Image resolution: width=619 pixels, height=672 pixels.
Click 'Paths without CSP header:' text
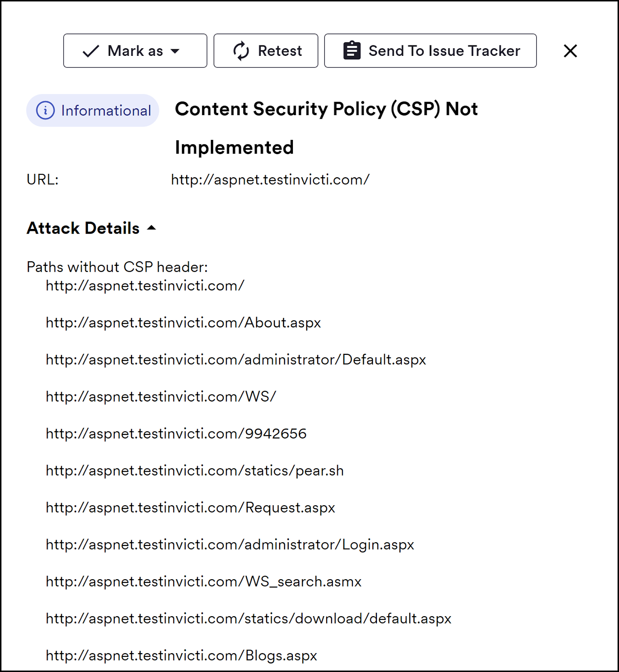(117, 267)
